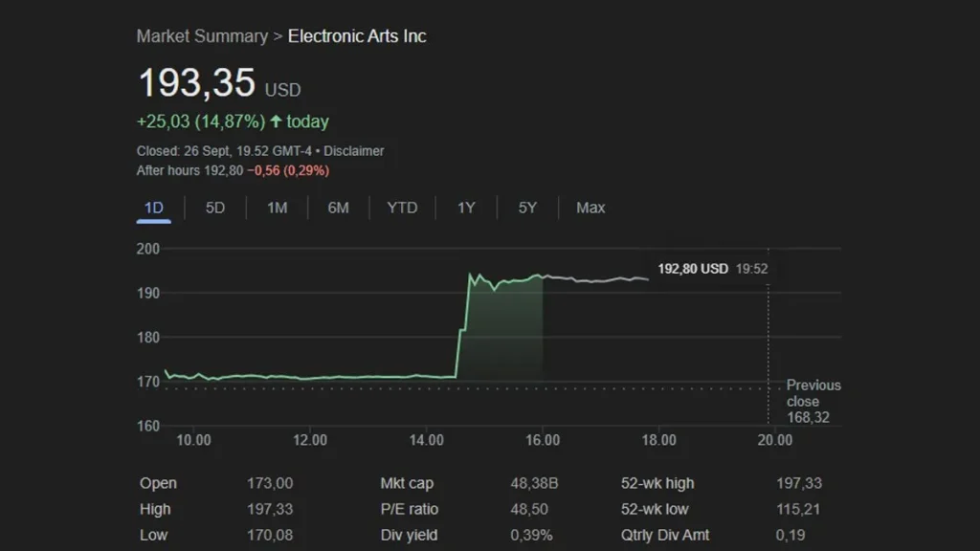Click the Electronic Arts Inc title link
980x551 pixels.
click(x=357, y=36)
